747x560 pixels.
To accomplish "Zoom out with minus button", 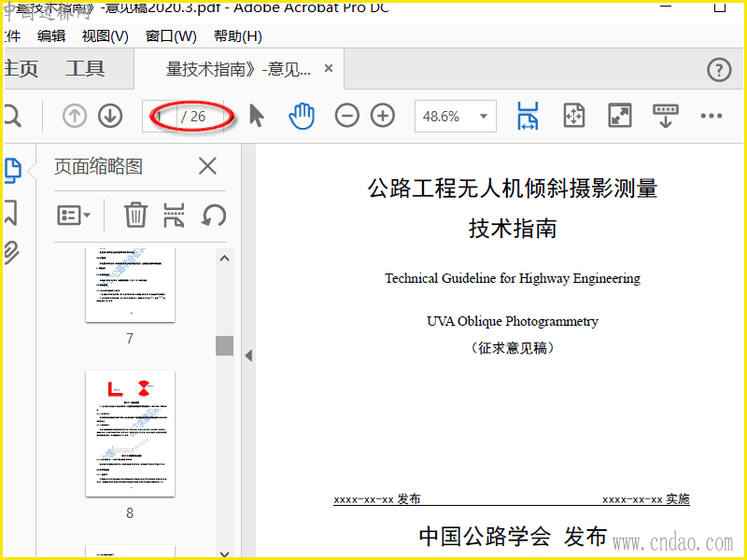I will [x=346, y=116].
